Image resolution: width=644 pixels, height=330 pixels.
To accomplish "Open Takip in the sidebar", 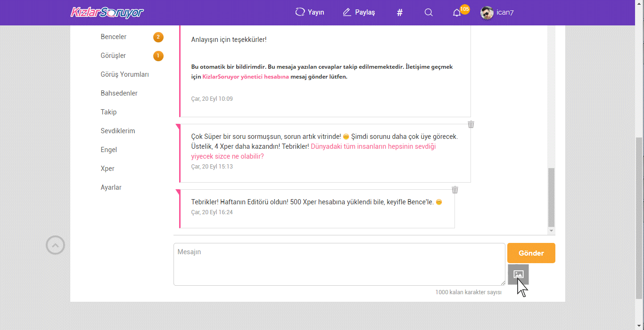I will [108, 112].
